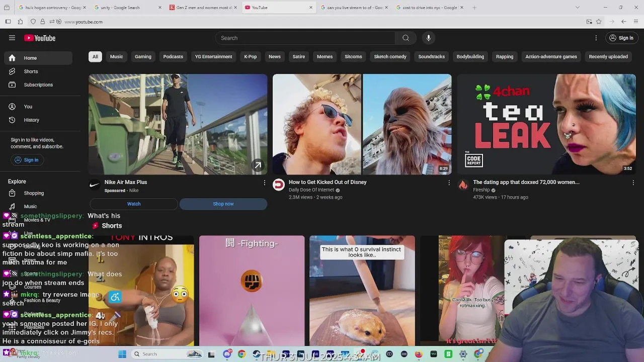Viewport: 644px width, 362px height.
Task: Switch to the Gen Z men and women tab
Action: point(203,8)
